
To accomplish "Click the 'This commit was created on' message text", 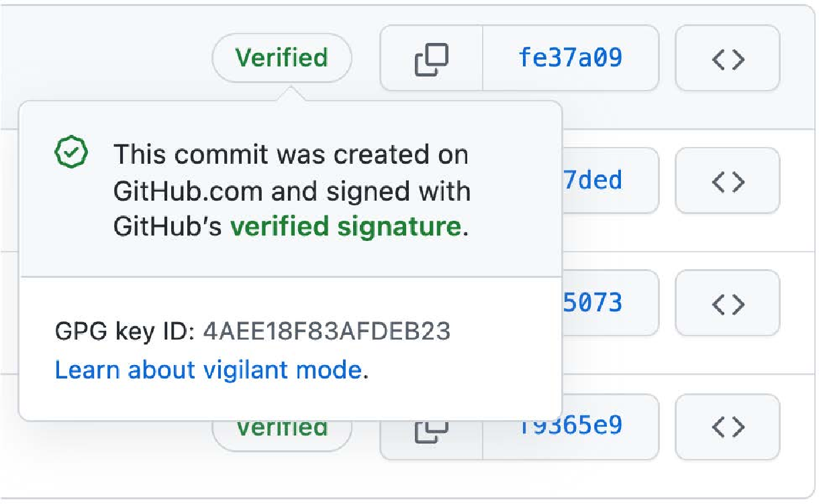I will pos(291,155).
